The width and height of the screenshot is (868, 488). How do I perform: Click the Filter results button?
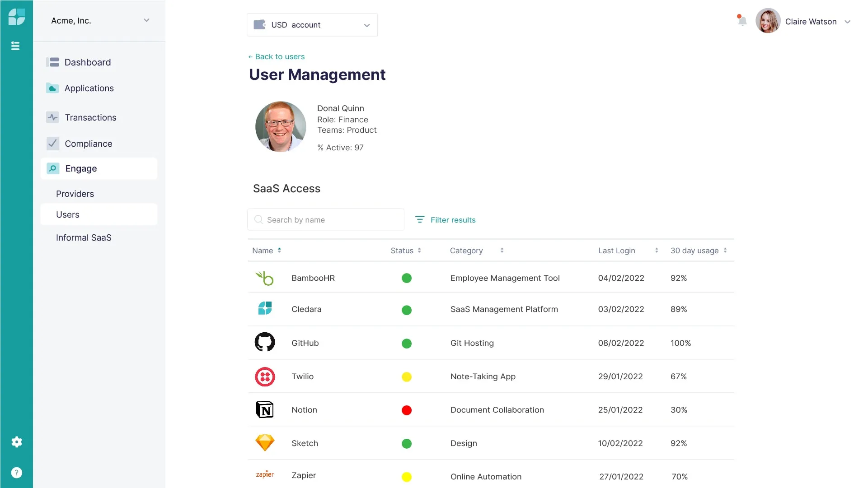(x=445, y=220)
